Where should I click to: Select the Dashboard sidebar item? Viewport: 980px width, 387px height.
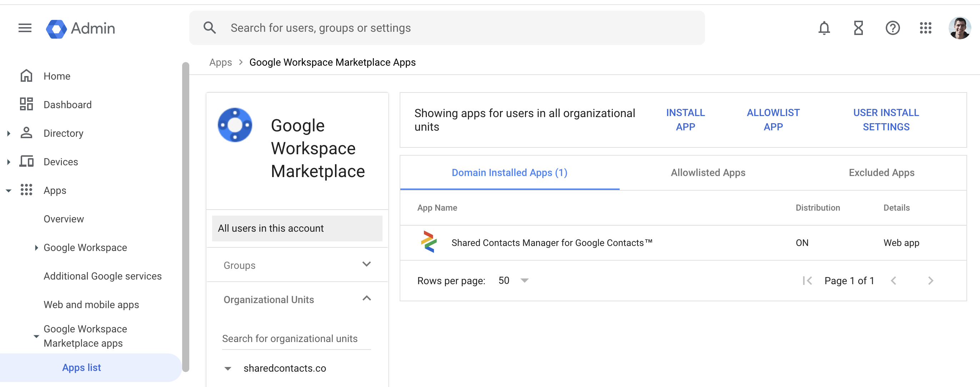pyautogui.click(x=67, y=104)
